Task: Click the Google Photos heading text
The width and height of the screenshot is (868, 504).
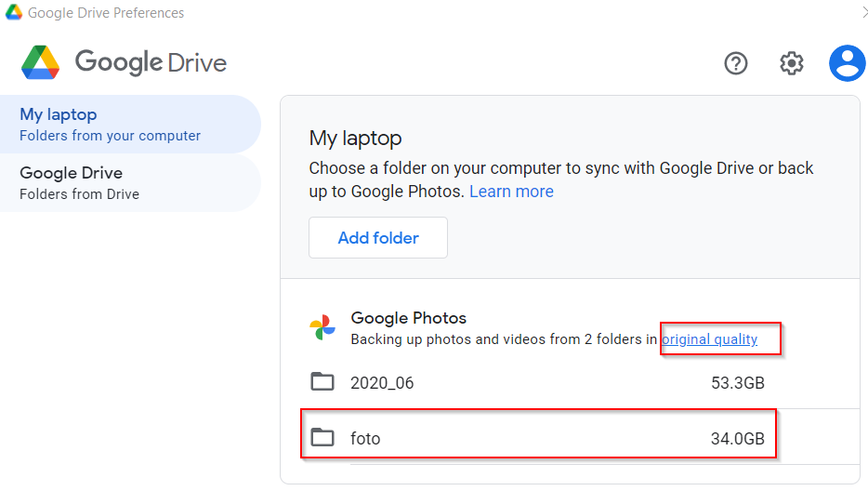Action: [409, 318]
